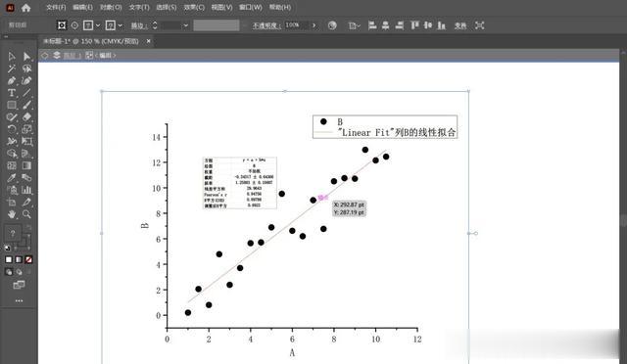Toggle the solid Color fill mode button
The height and width of the screenshot is (364, 627).
(x=9, y=259)
